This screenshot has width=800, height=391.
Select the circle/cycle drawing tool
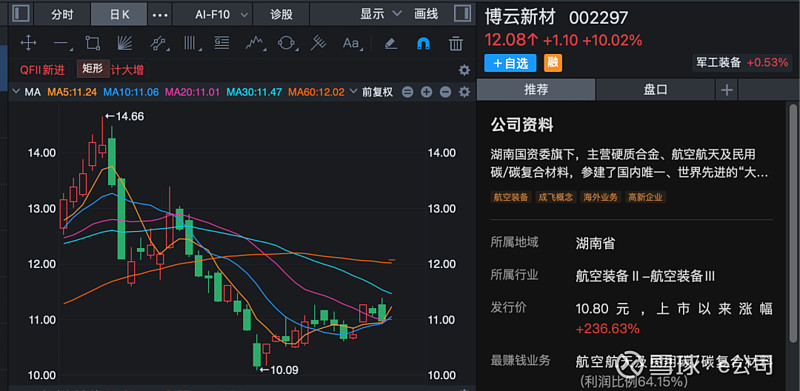pyautogui.click(x=288, y=43)
